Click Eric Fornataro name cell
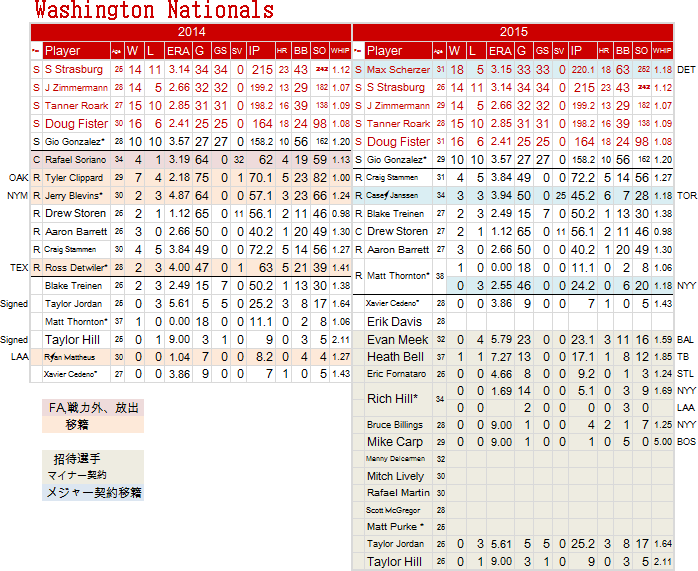 click(396, 374)
